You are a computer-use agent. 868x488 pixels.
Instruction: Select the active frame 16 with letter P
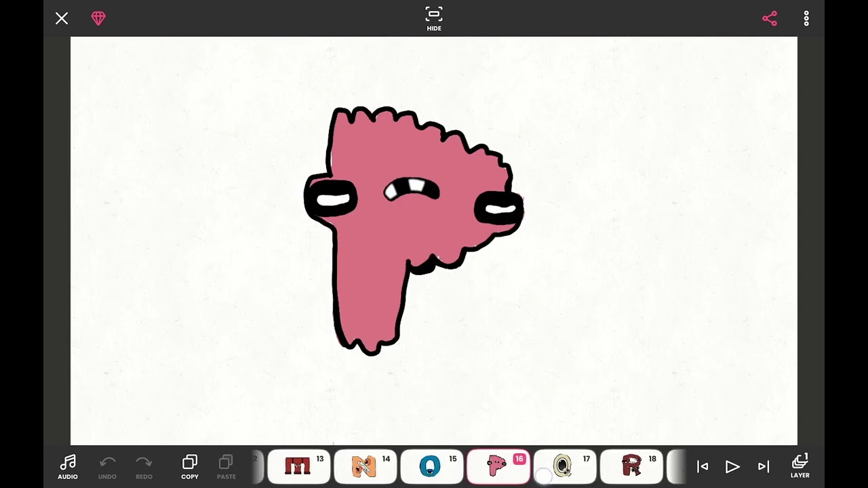click(x=498, y=466)
